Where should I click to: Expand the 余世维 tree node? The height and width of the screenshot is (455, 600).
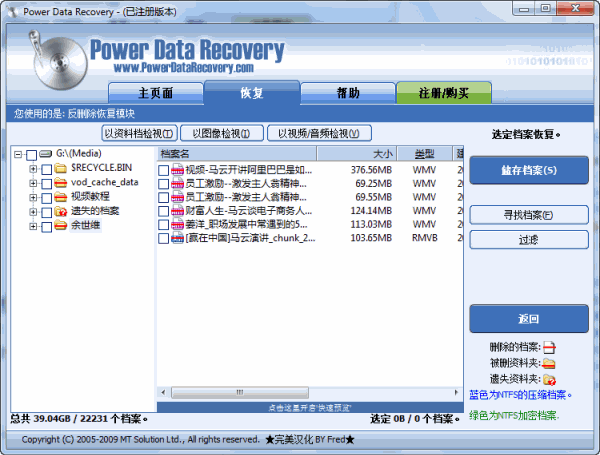pyautogui.click(x=33, y=226)
